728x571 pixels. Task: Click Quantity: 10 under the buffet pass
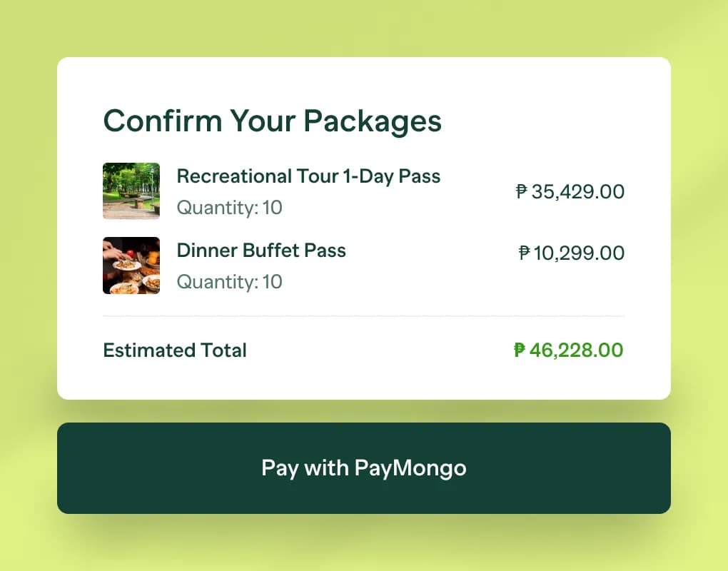pos(229,282)
